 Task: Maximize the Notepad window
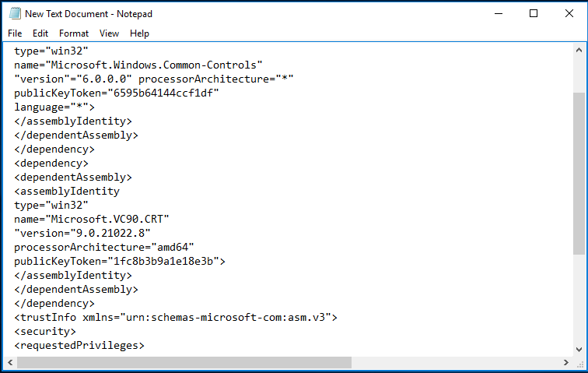click(x=534, y=13)
